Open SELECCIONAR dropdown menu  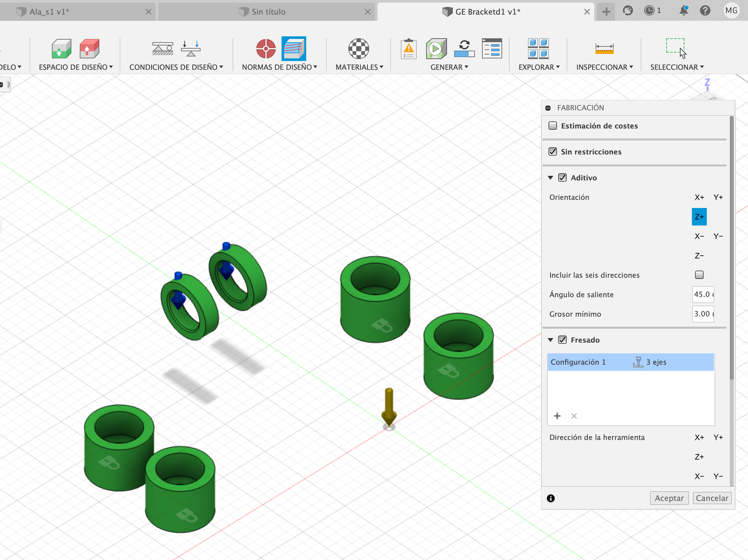pyautogui.click(x=677, y=67)
